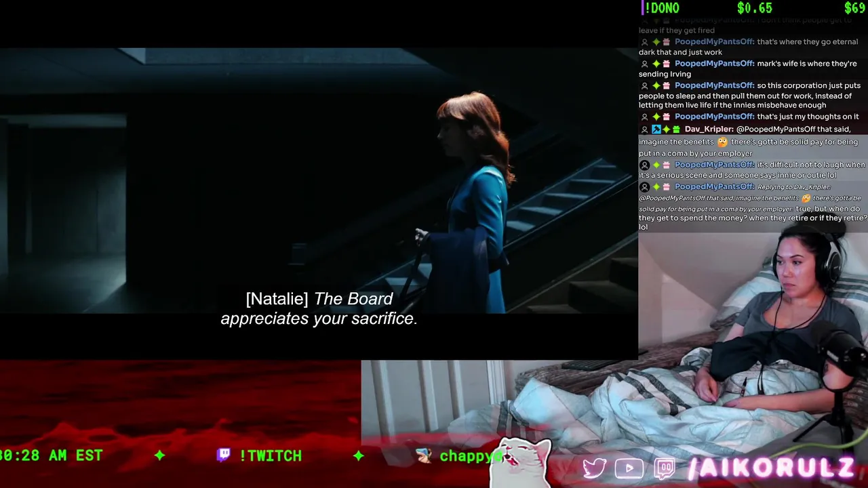868x488 pixels.
Task: Click the chappy name in the ticker
Action: [x=470, y=455]
